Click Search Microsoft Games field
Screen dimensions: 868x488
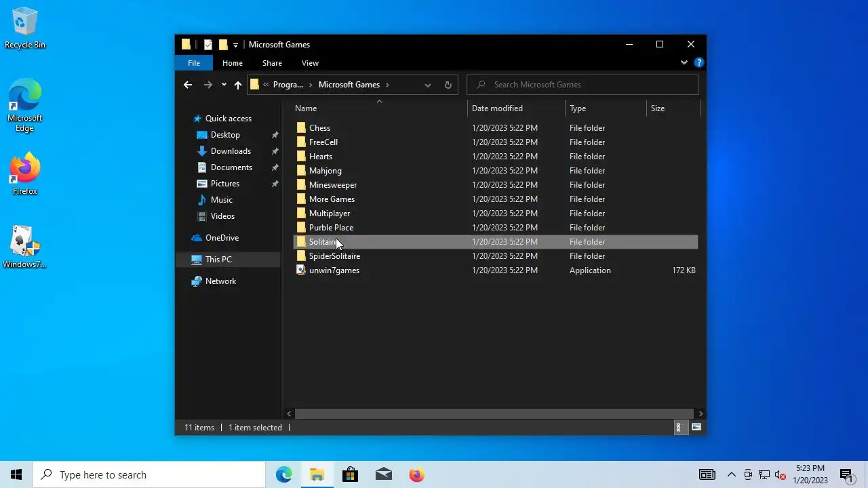pyautogui.click(x=583, y=85)
